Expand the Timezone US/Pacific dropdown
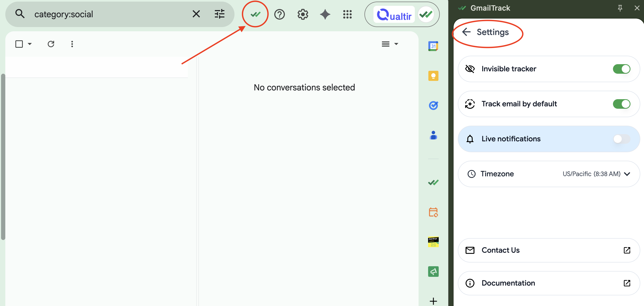 point(596,174)
